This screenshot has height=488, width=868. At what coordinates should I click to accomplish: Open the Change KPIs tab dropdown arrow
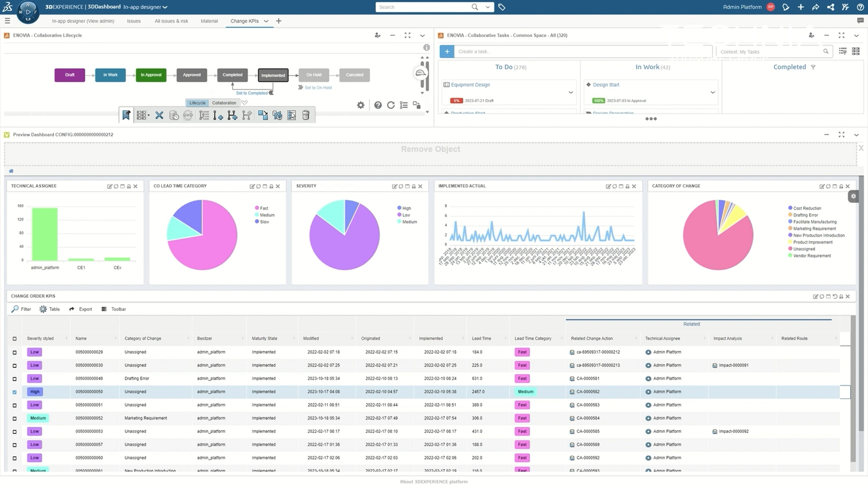266,21
